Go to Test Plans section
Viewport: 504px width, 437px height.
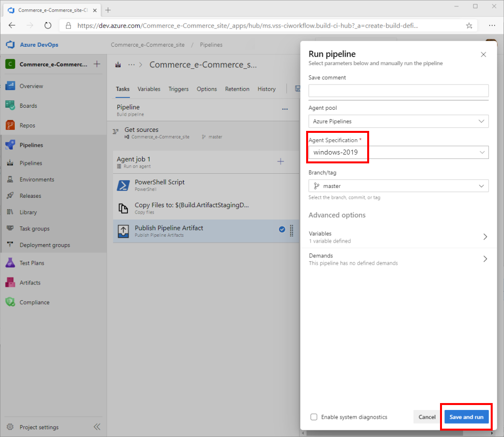click(x=31, y=263)
